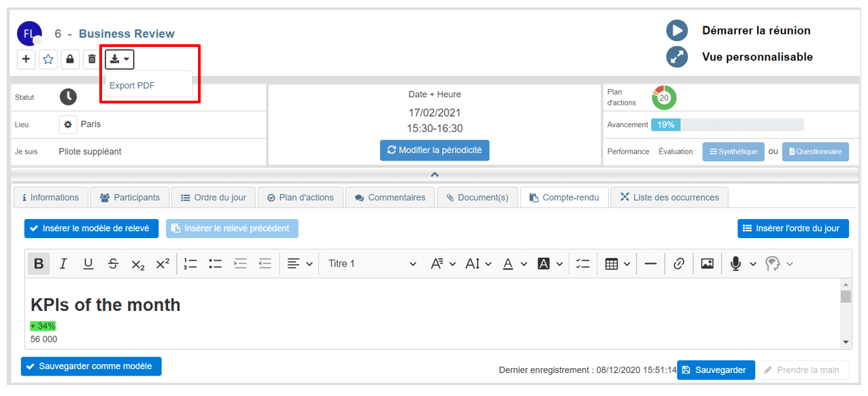The width and height of the screenshot is (868, 396).
Task: Switch to the Participants tab
Action: coord(130,197)
